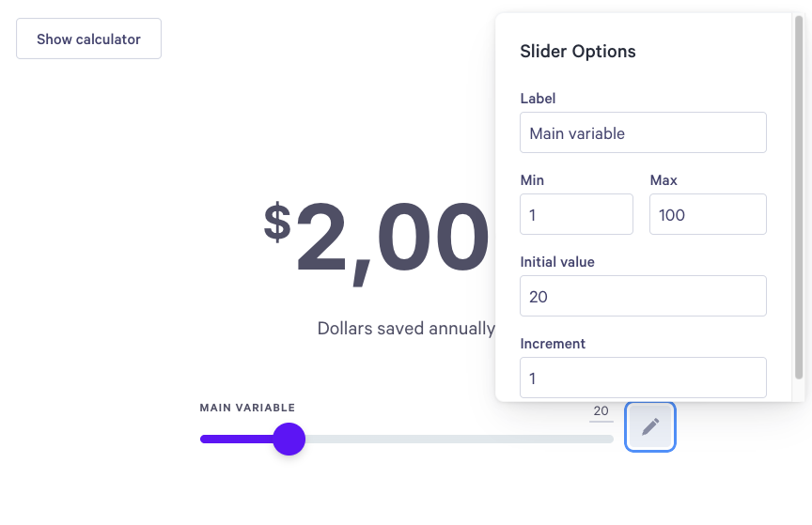Click the Initial value label text
This screenshot has height=525, width=812.
point(557,262)
